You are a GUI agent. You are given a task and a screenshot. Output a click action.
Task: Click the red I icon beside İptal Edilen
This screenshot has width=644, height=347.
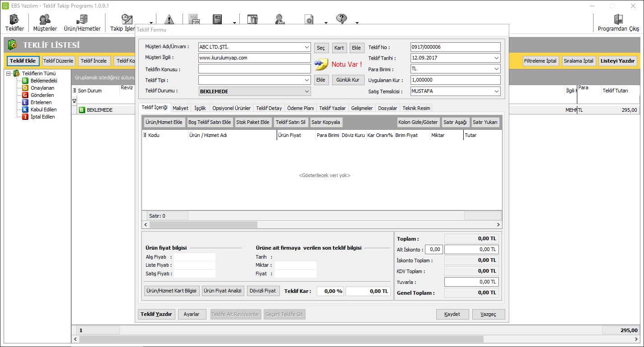coord(26,117)
